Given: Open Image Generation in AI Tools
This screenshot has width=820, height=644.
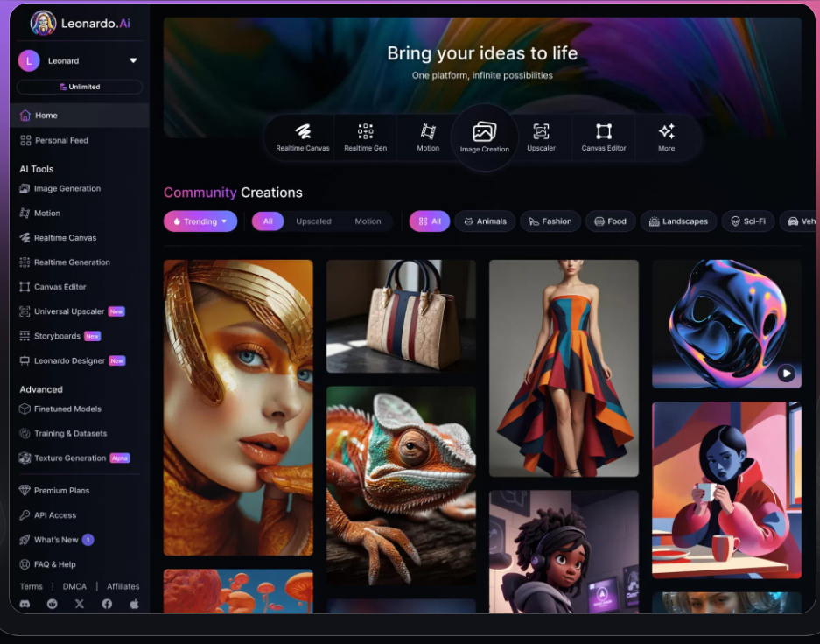Looking at the screenshot, I should pyautogui.click(x=67, y=189).
